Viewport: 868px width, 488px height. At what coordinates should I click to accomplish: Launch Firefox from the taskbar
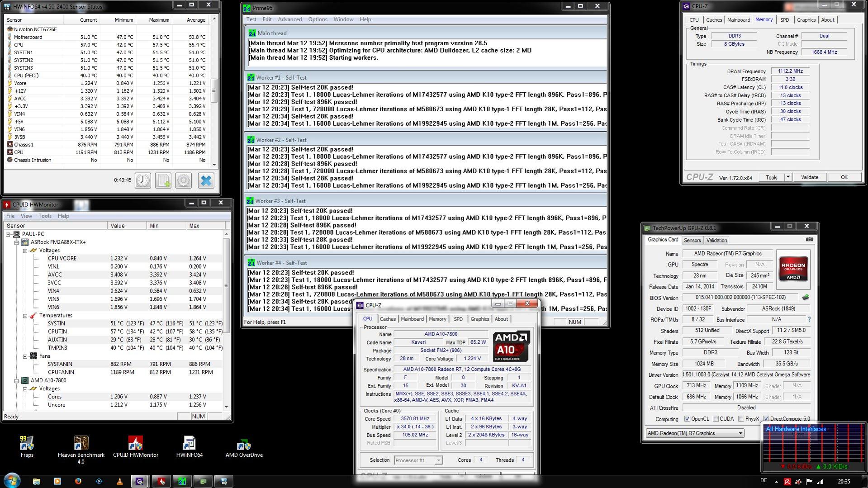(x=78, y=481)
